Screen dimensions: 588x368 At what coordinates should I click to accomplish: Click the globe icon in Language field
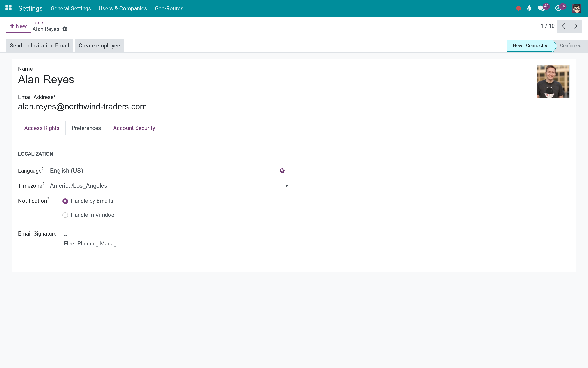(282, 171)
